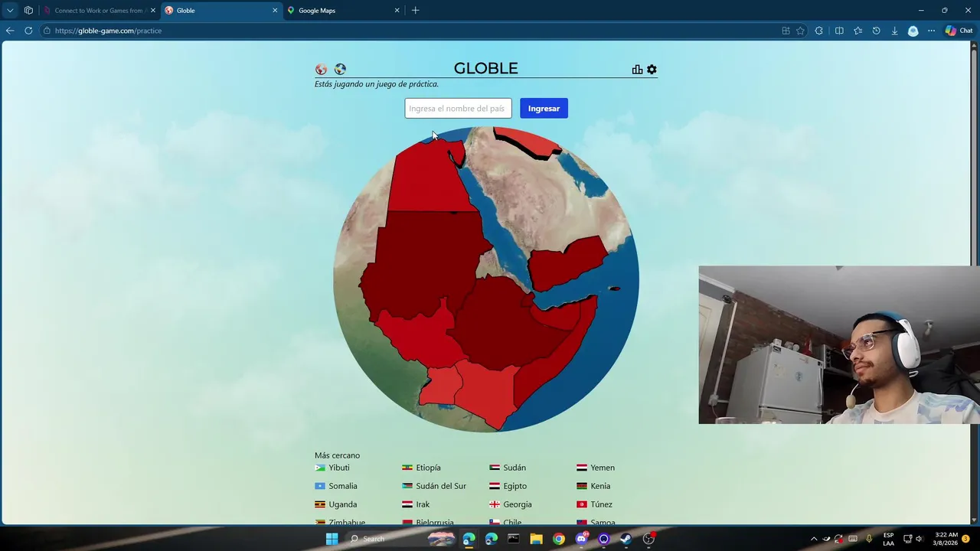The image size is (980, 551).
Task: Go back to the previous page
Action: pyautogui.click(x=10, y=31)
